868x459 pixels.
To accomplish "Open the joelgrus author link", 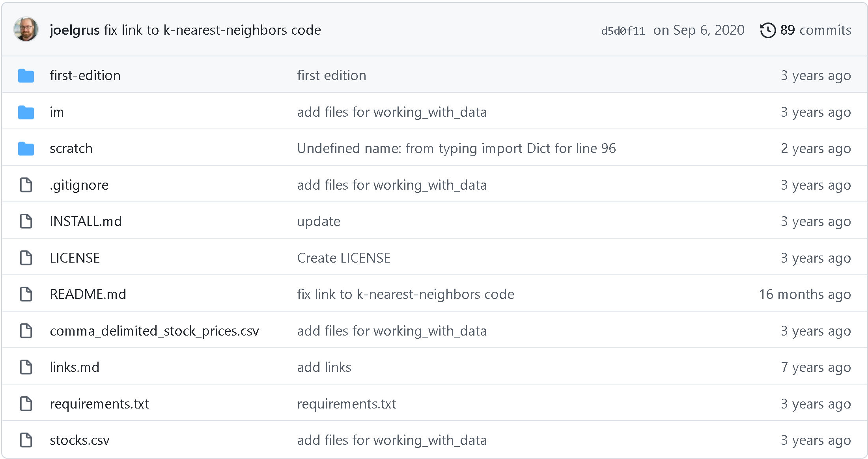I will point(75,30).
